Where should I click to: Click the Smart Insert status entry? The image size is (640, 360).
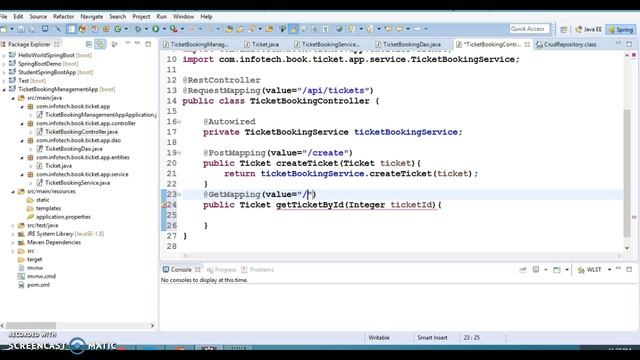point(432,338)
